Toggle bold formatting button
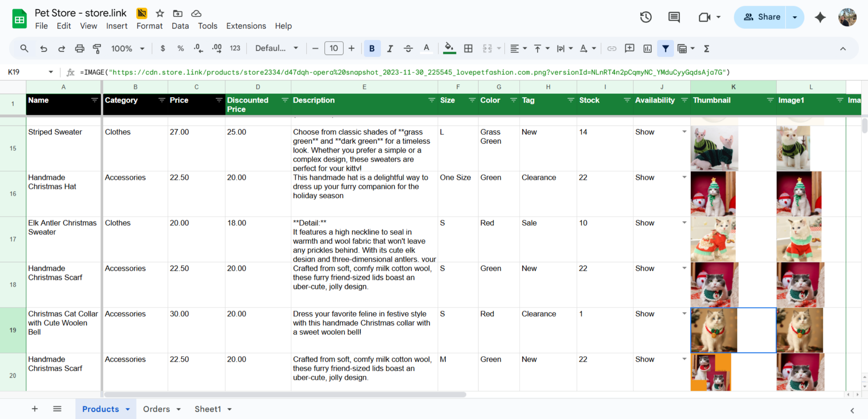This screenshot has width=868, height=419. click(x=372, y=48)
